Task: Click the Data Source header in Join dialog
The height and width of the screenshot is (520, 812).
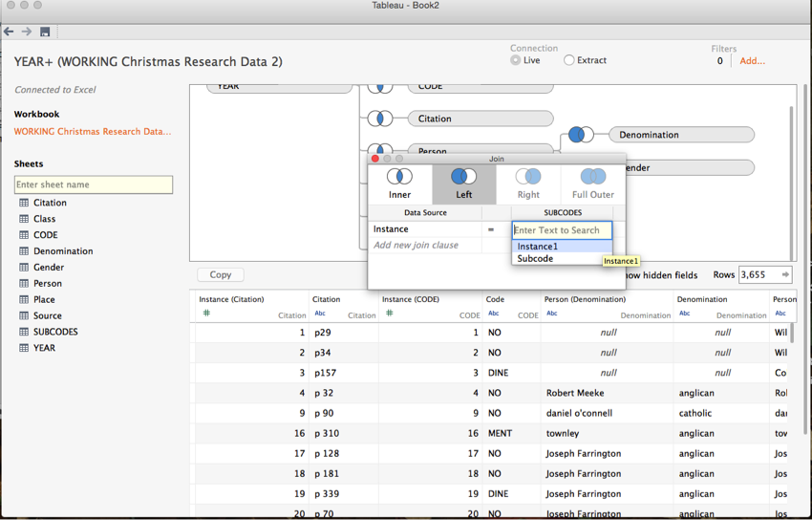Action: tap(425, 212)
